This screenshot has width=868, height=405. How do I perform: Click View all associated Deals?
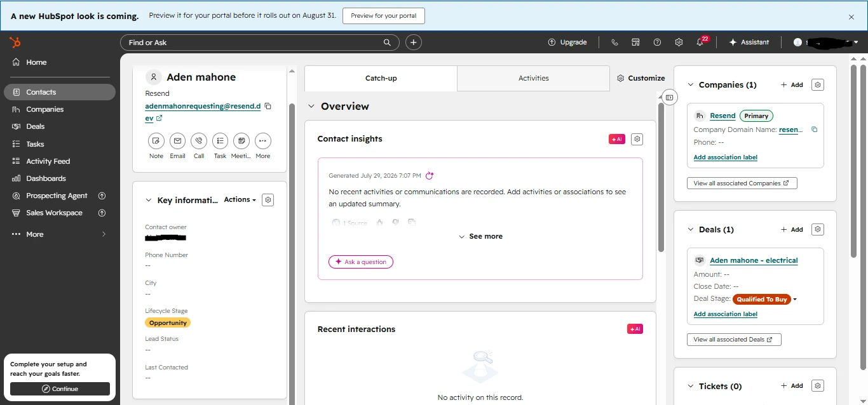click(734, 340)
